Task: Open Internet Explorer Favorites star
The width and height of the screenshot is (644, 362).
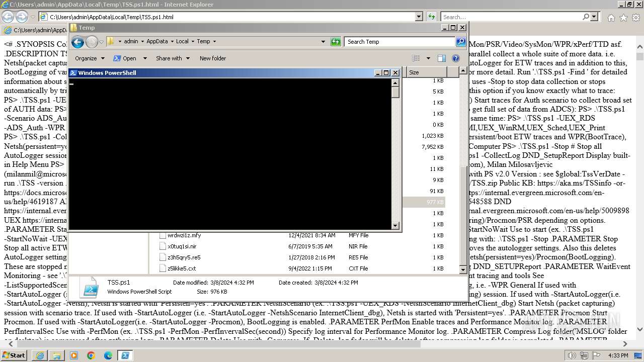Action: click(x=623, y=17)
